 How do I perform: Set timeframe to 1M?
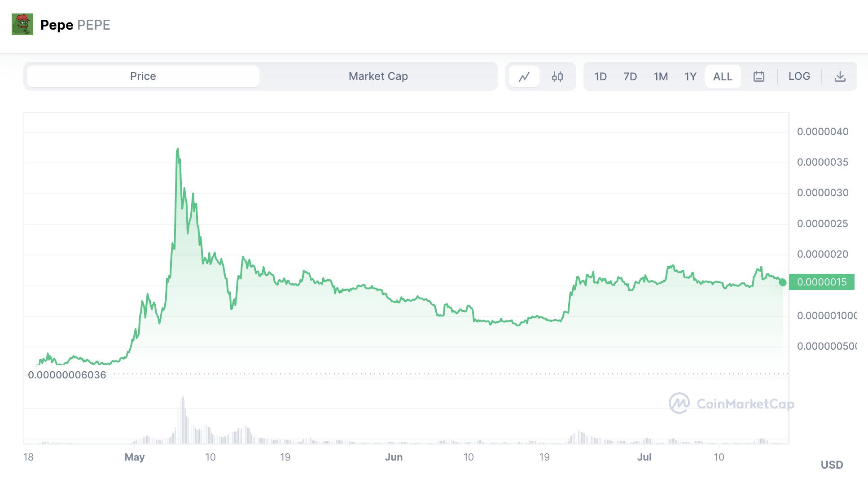coord(661,77)
